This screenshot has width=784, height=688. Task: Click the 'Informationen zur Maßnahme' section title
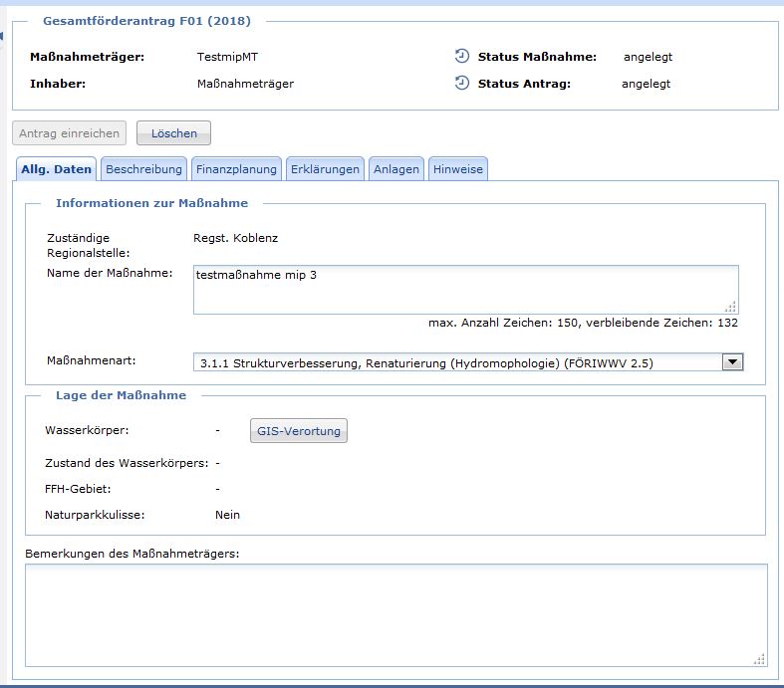[x=152, y=203]
